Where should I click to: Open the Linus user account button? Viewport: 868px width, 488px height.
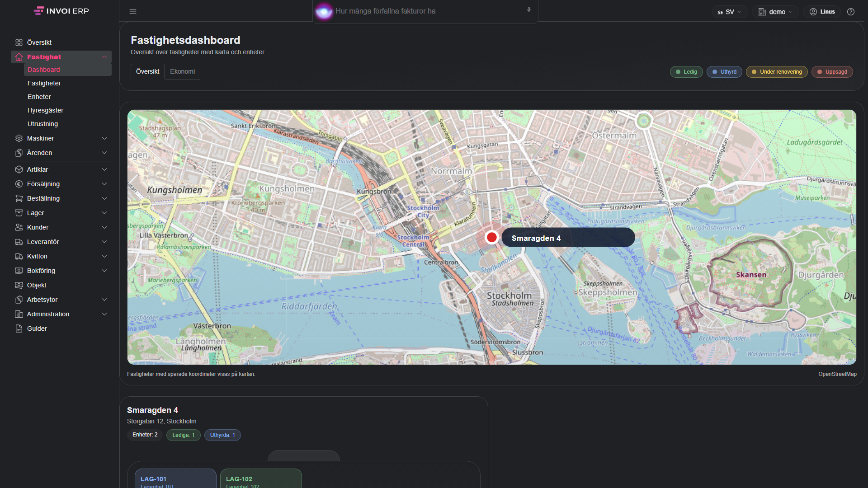[822, 12]
